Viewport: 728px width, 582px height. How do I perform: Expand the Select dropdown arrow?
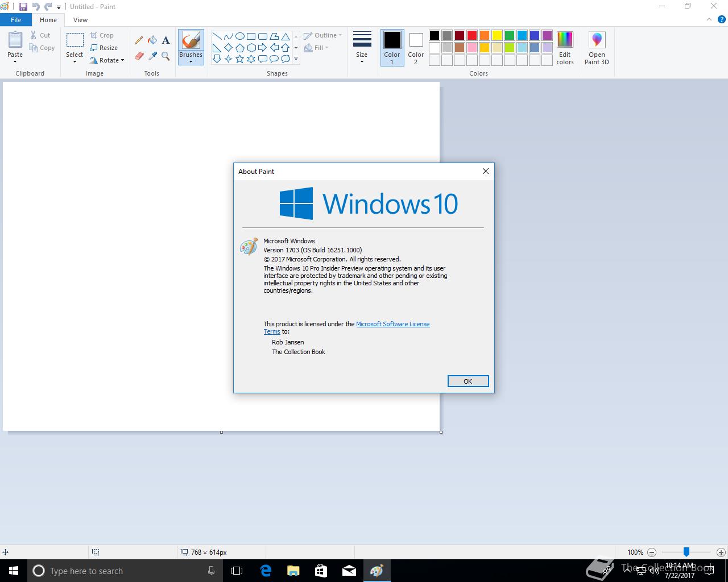tap(75, 61)
